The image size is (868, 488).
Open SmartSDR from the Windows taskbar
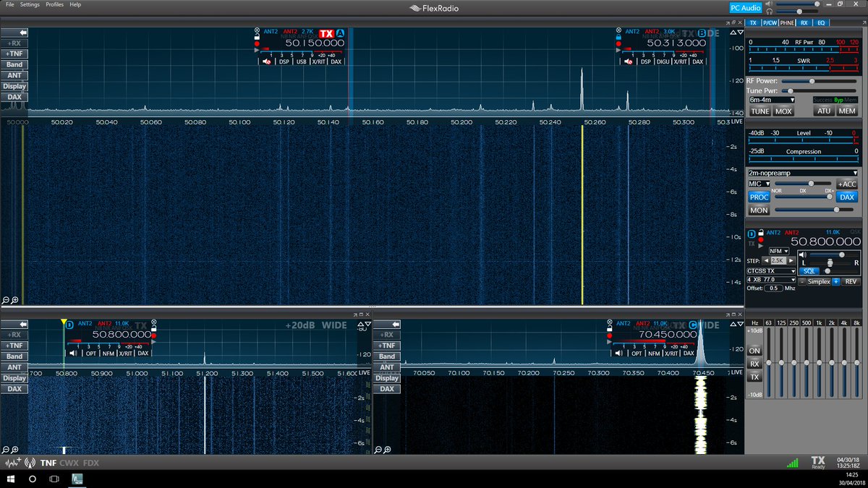[x=77, y=479]
